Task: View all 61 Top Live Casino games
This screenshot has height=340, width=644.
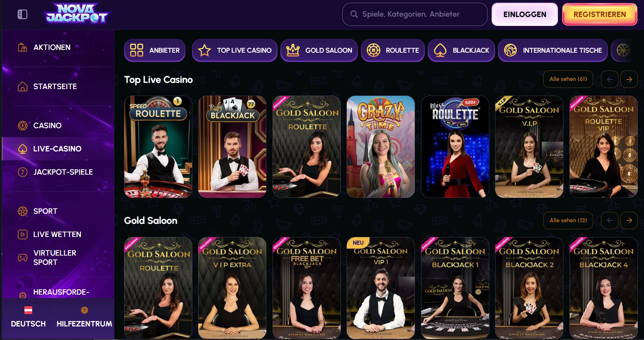Action: click(568, 79)
